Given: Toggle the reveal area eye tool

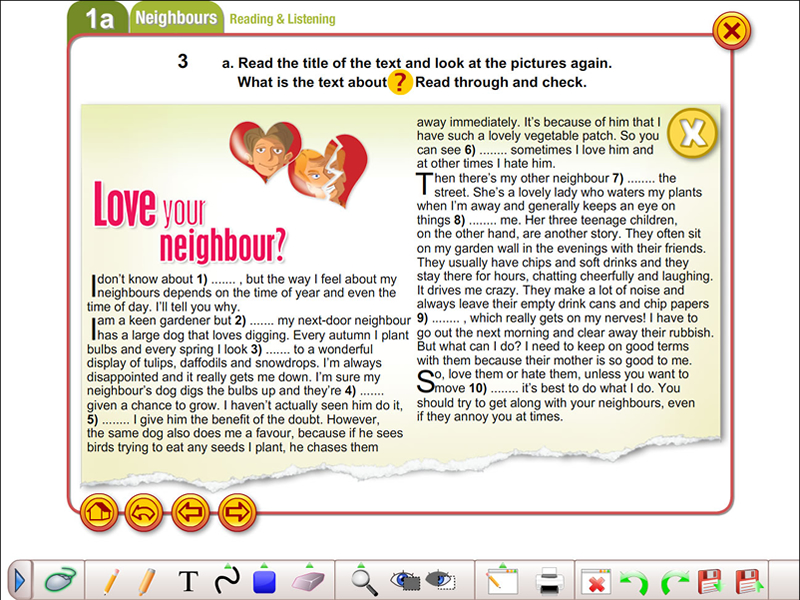Looking at the screenshot, I should point(404,579).
